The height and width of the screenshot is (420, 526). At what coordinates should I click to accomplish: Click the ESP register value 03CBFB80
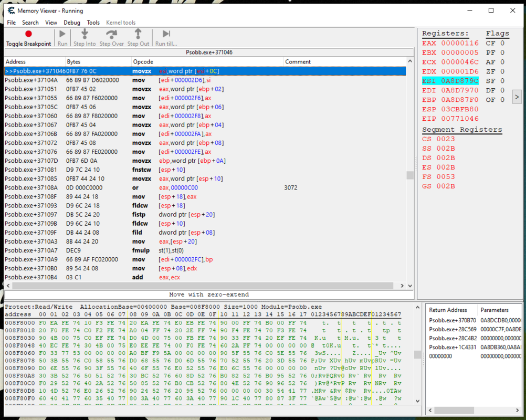tap(460, 109)
